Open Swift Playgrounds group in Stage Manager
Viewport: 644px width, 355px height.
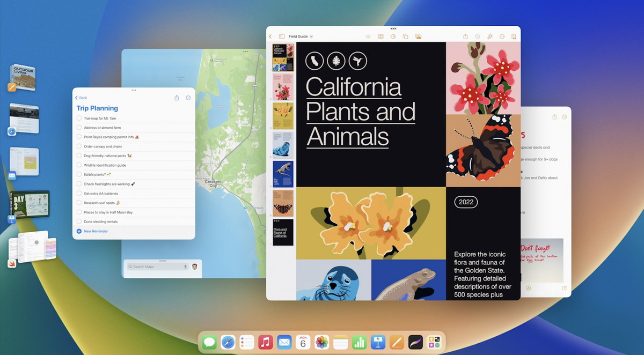31,249
